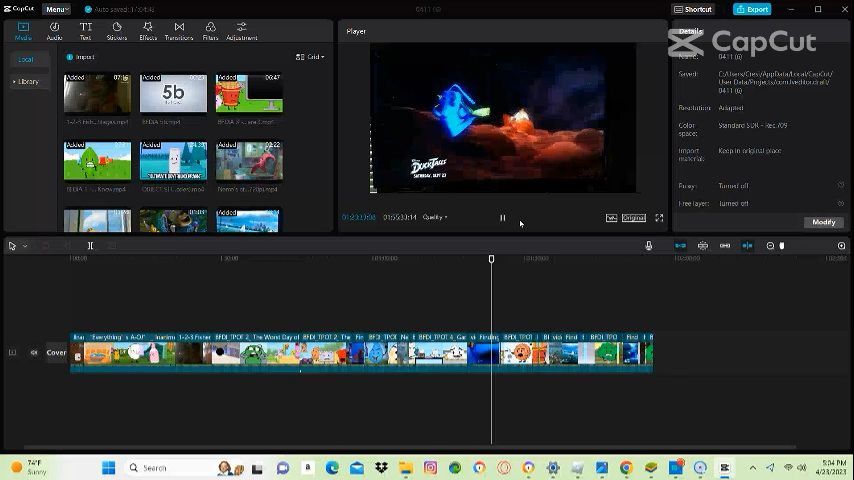Open the Effects tab
Image resolution: width=854 pixels, height=480 pixels.
(148, 31)
